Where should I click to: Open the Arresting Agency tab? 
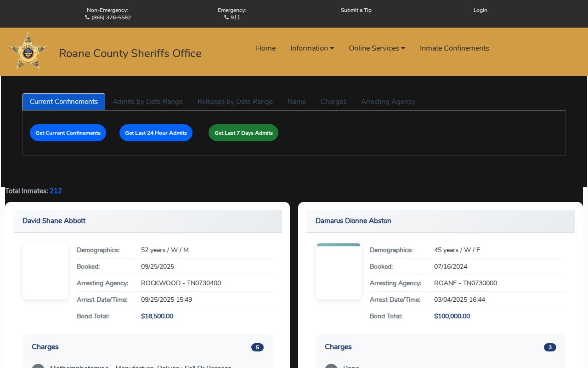click(388, 102)
